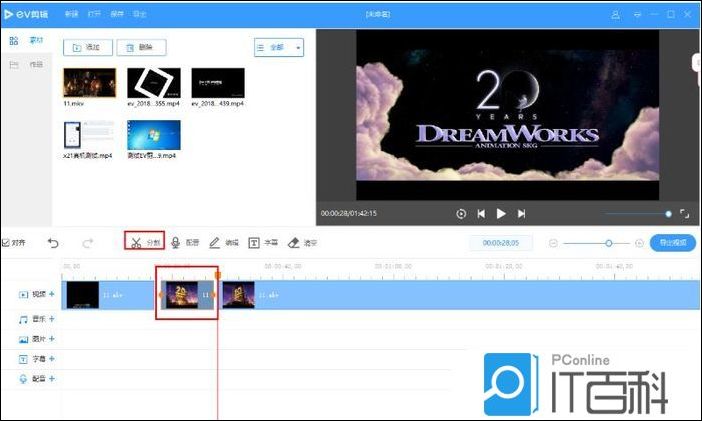Open the first top menu (新建)
Image resolution: width=702 pixels, height=421 pixels.
tap(71, 14)
